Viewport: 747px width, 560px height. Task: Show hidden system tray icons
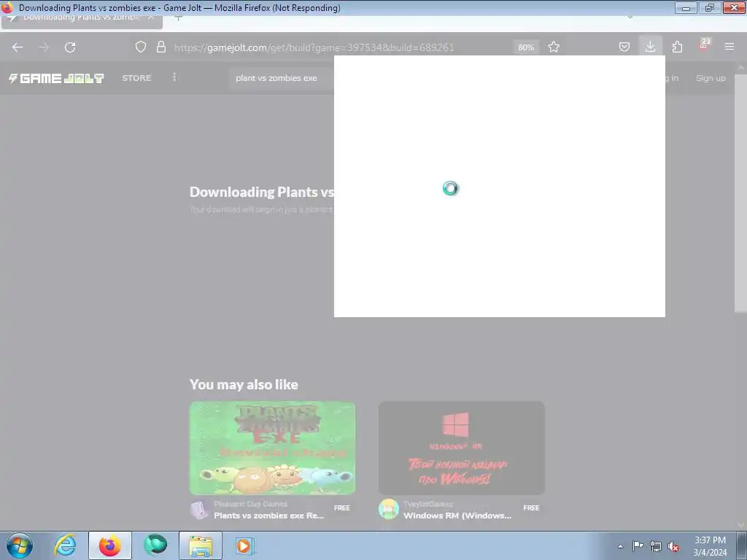pos(620,546)
